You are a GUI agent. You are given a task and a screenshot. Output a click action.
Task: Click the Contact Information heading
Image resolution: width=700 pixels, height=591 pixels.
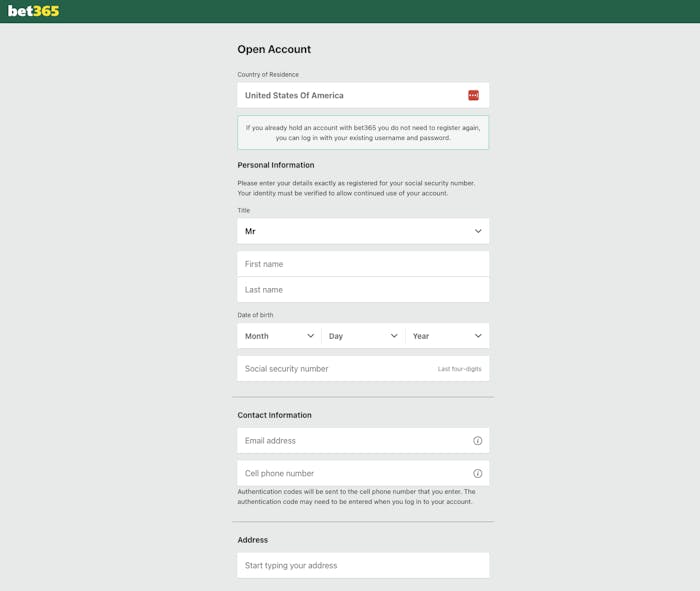(x=275, y=415)
